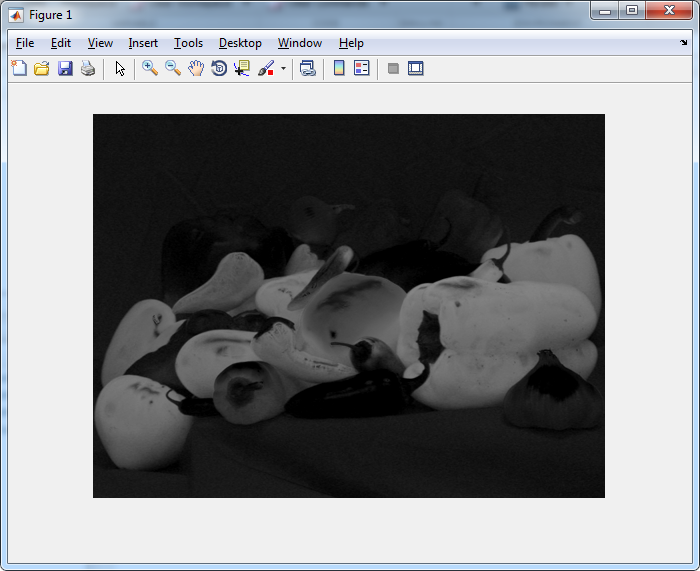Open the Insert menu
This screenshot has height=571, width=700.
tap(143, 43)
